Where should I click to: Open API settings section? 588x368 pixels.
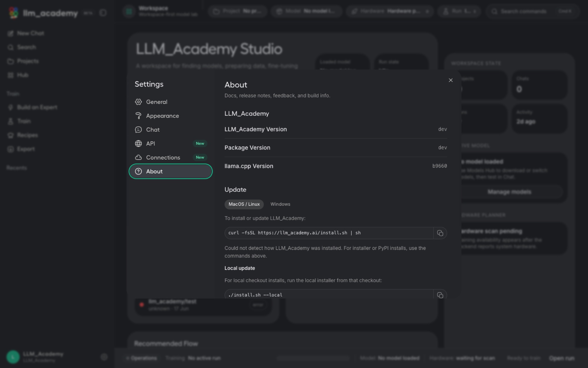[171, 143]
